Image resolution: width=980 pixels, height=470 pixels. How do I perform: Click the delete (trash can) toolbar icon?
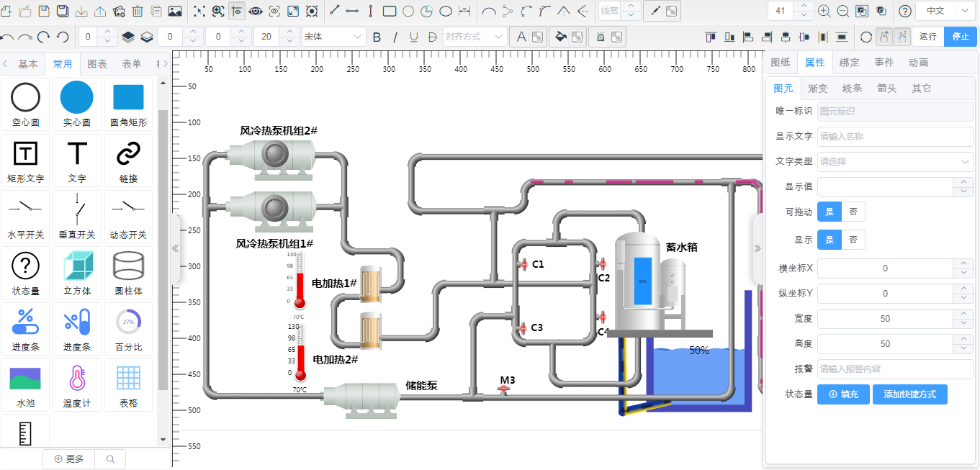point(137,11)
